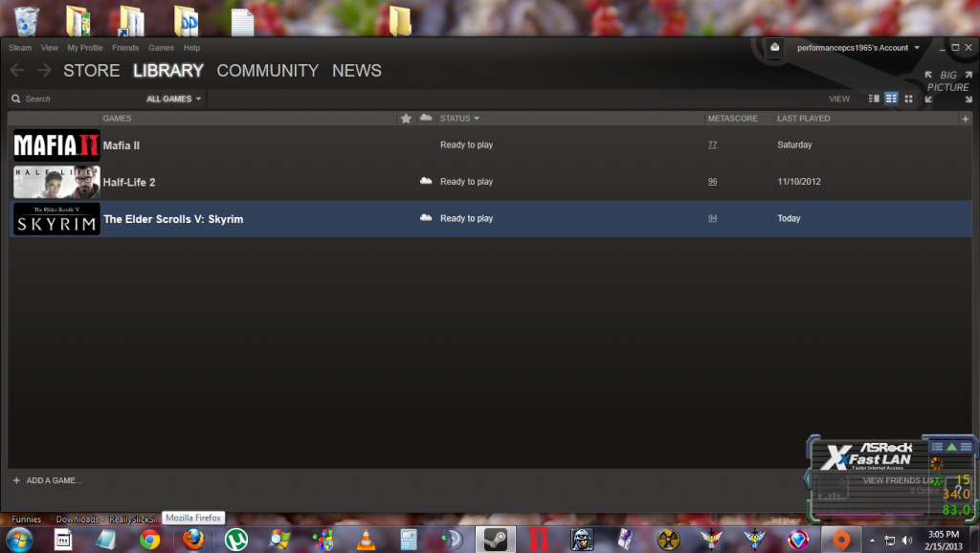980x553 pixels.
Task: Switch to detail view icon
Action: tap(874, 99)
